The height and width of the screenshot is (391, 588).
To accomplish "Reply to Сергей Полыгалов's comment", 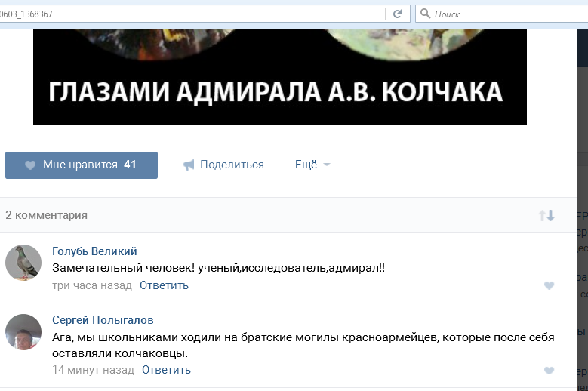I will click(166, 370).
